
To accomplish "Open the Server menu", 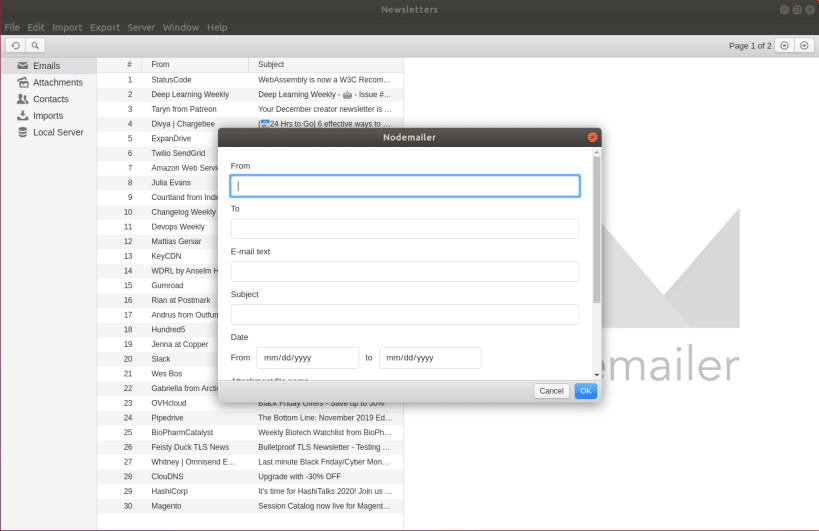I will tap(141, 27).
